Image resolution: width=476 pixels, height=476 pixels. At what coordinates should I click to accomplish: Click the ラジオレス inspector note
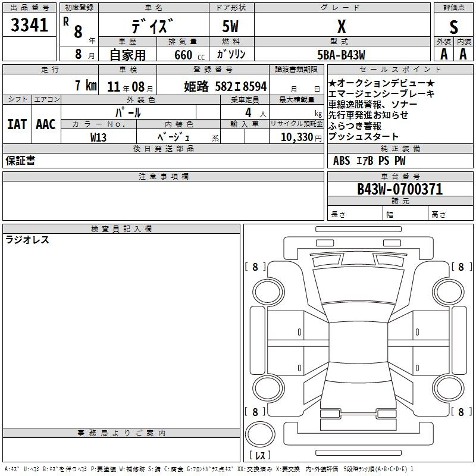(x=27, y=240)
